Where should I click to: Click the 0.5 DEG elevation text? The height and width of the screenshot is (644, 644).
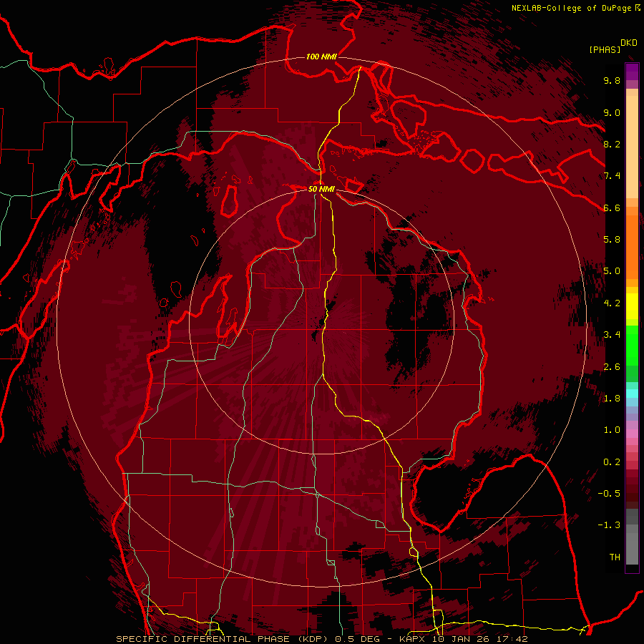click(x=358, y=639)
